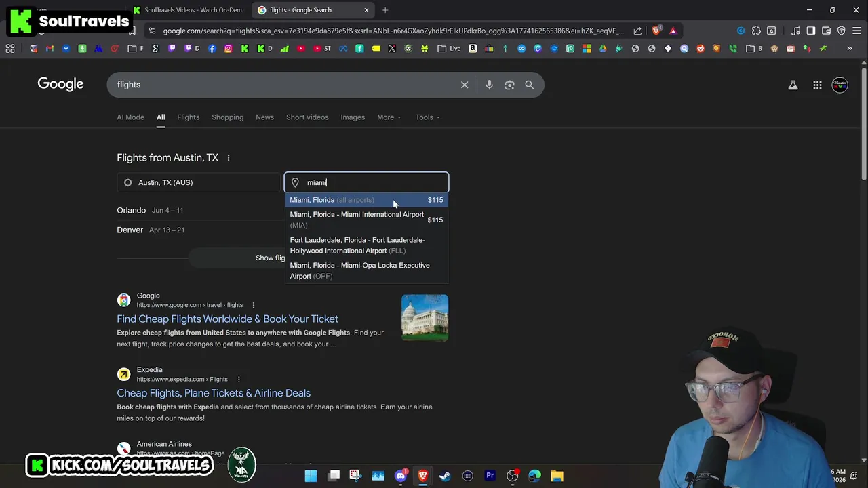Open the Reddit bookmark icon
Viewport: 868px width, 488px height.
pyautogui.click(x=701, y=48)
